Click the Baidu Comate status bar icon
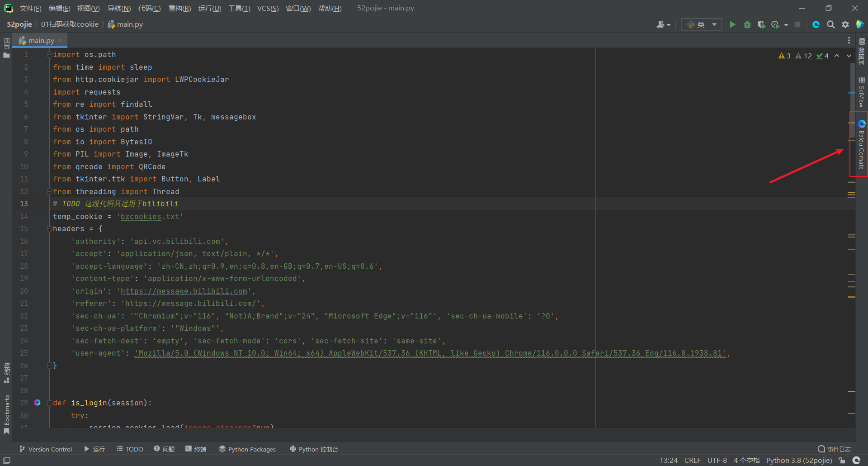The height and width of the screenshot is (466, 868). coord(856,460)
